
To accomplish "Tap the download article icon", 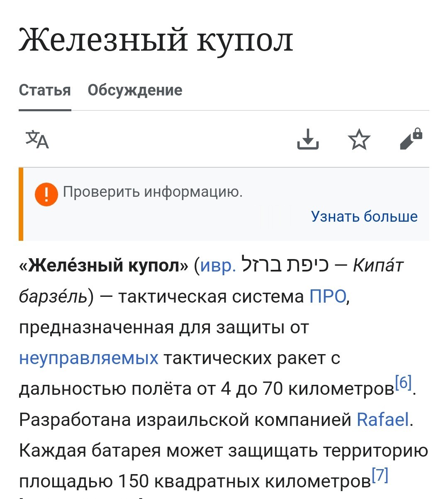I will (x=308, y=139).
